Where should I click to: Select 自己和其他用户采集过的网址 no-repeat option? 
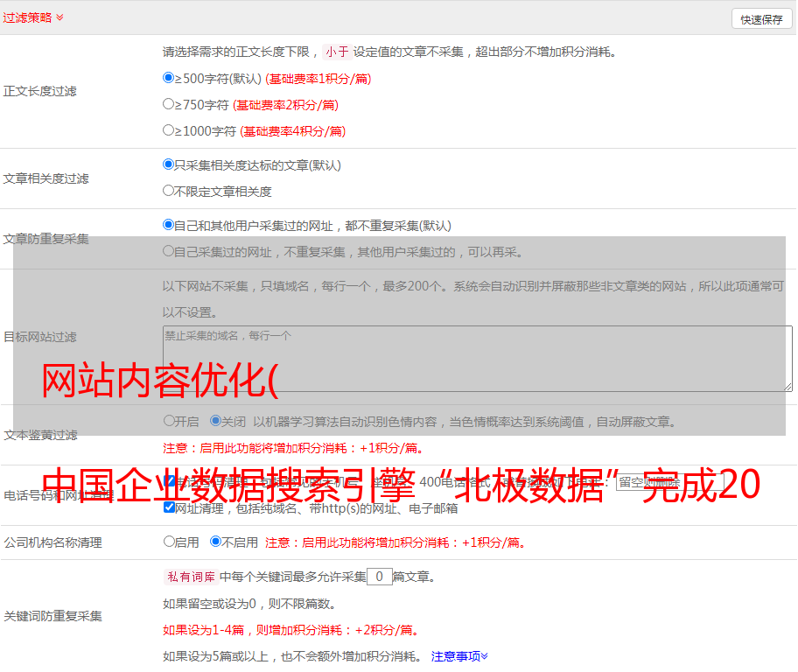click(x=169, y=225)
